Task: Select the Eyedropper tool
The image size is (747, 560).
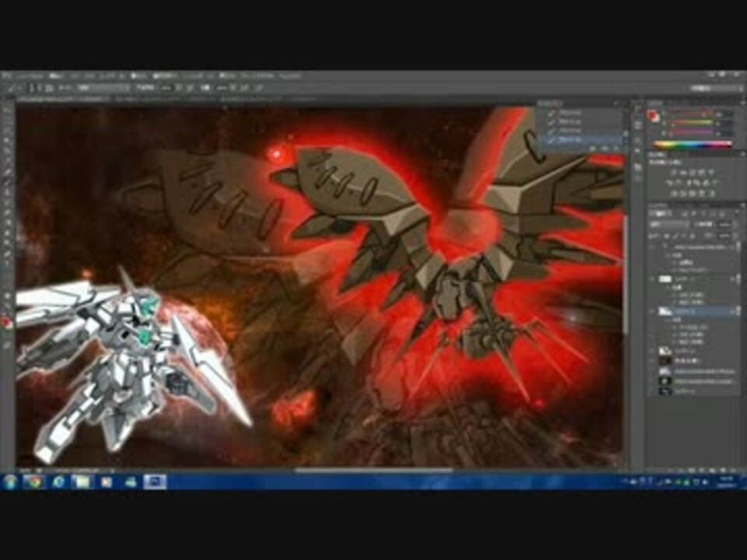Action: (x=7, y=162)
